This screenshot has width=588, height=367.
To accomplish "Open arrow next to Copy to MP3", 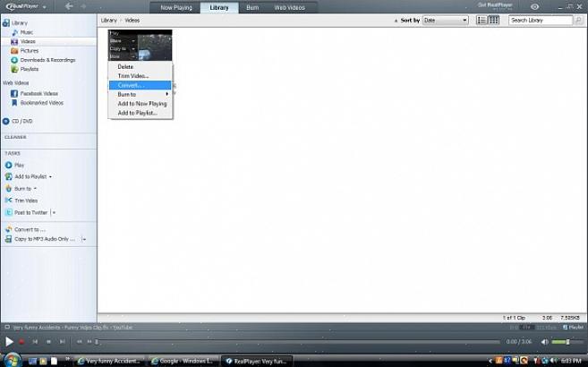I will point(84,239).
